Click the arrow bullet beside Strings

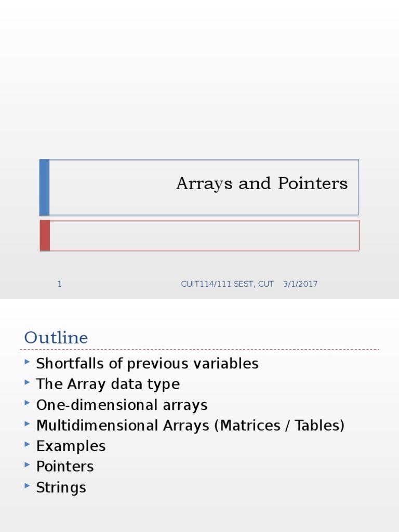pyautogui.click(x=26, y=486)
